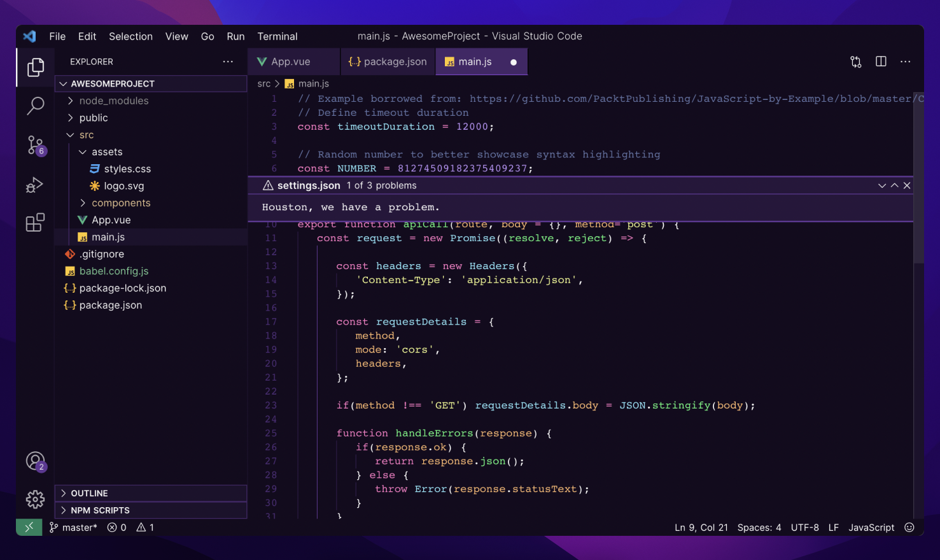Open package.json in the explorer tree

coord(151,305)
